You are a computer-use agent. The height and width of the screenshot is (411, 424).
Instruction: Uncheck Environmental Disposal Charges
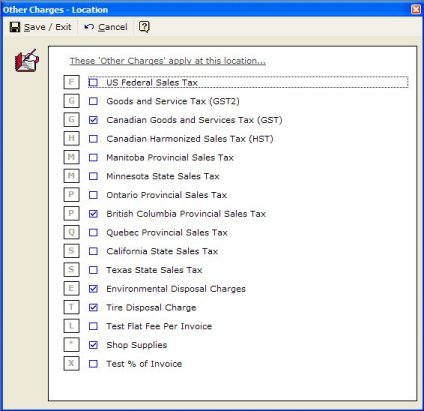point(93,288)
